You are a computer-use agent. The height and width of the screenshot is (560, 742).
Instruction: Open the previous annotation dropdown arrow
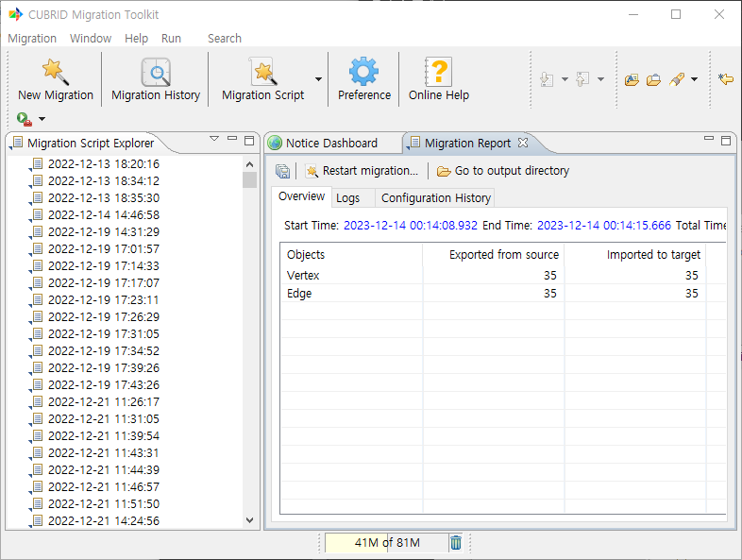click(x=601, y=79)
